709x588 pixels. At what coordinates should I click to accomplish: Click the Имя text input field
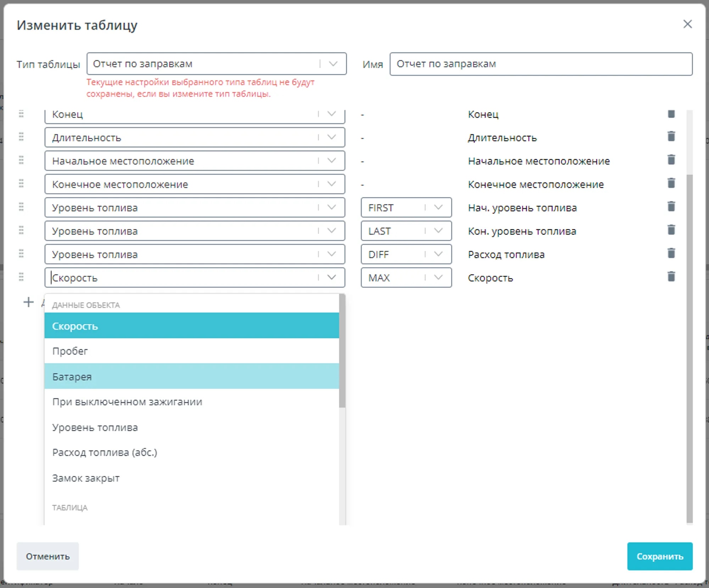[x=541, y=64]
